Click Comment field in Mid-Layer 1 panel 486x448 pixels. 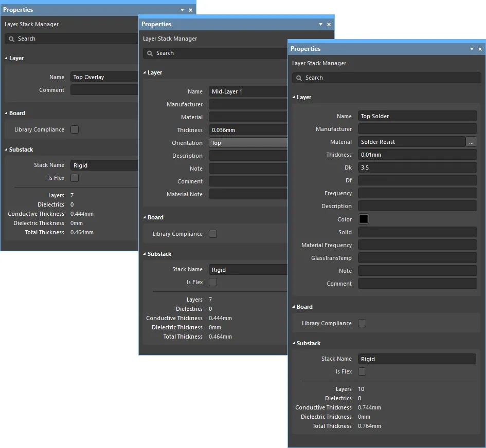[x=248, y=181]
